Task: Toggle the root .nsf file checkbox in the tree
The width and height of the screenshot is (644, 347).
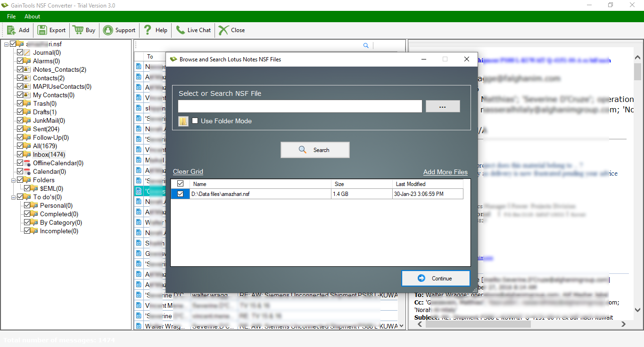Action: coord(13,44)
